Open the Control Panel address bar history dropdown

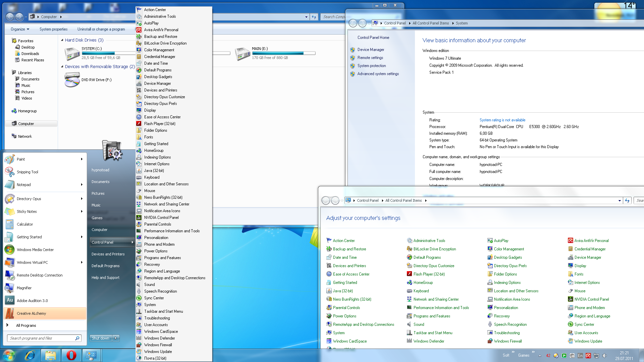pyautogui.click(x=620, y=200)
